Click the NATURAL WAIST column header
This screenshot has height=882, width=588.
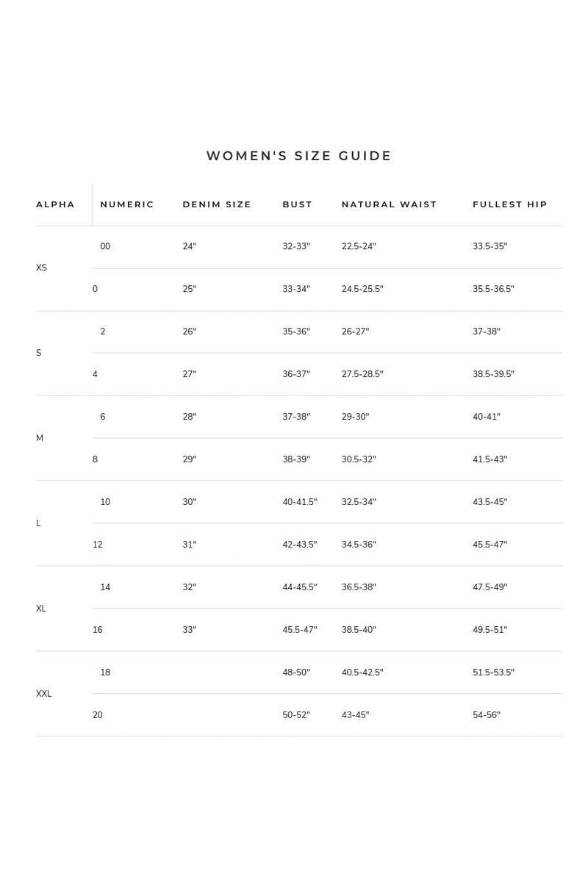(389, 204)
